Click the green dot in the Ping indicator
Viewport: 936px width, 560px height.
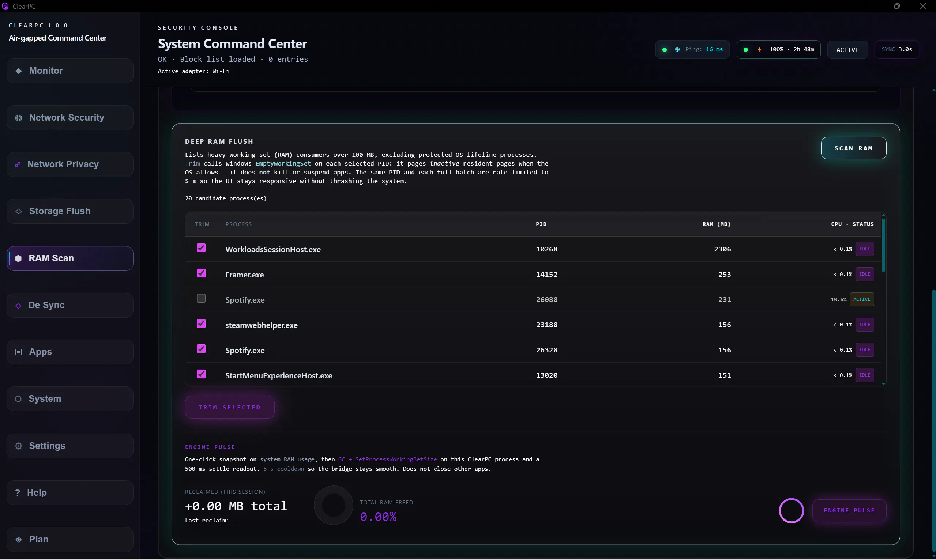(665, 49)
